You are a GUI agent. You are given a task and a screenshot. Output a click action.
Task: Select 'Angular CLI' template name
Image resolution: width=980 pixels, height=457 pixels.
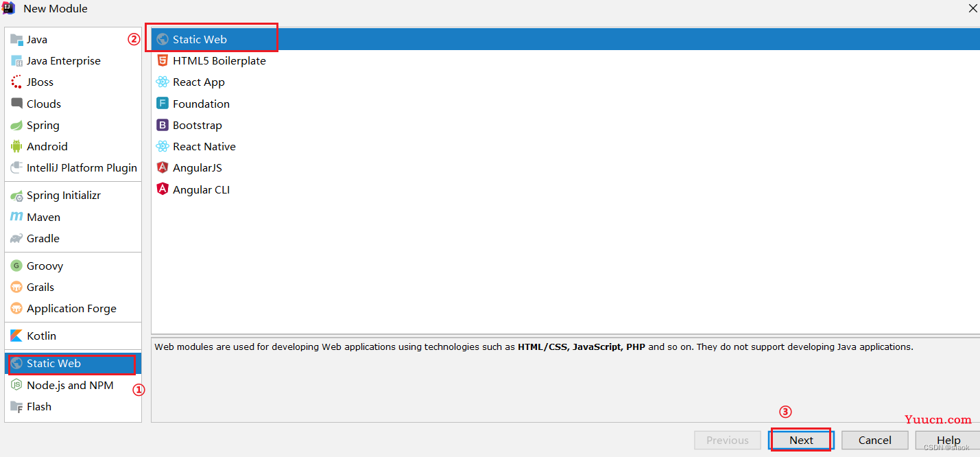click(x=202, y=189)
